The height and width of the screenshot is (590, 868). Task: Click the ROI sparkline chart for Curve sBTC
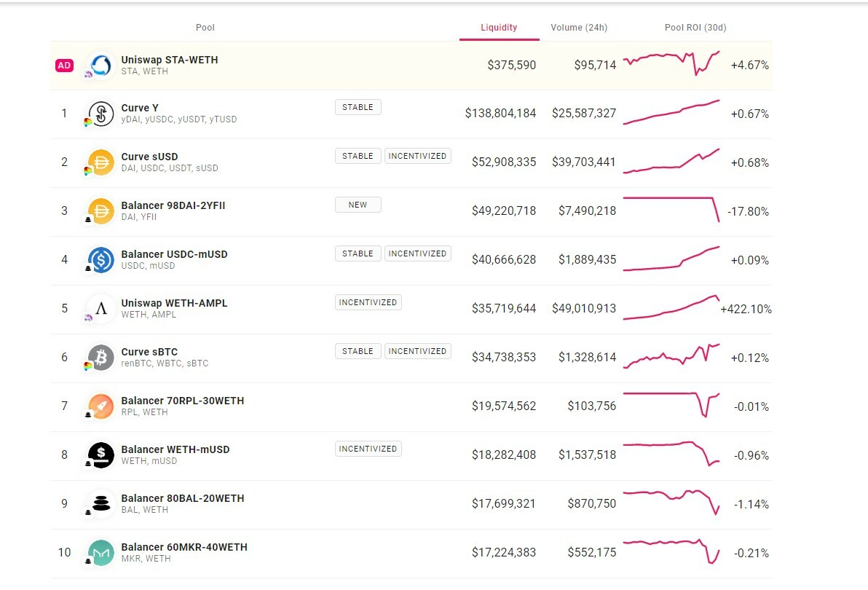click(671, 357)
